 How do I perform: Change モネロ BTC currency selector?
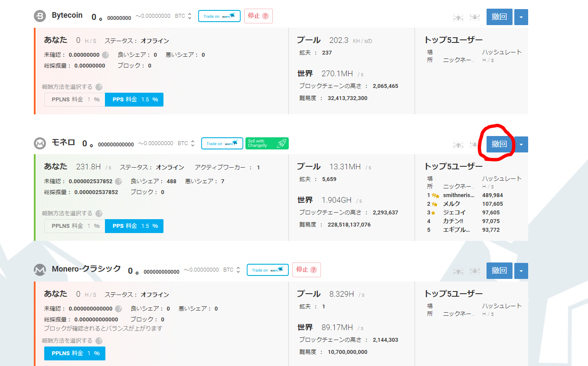pyautogui.click(x=186, y=143)
